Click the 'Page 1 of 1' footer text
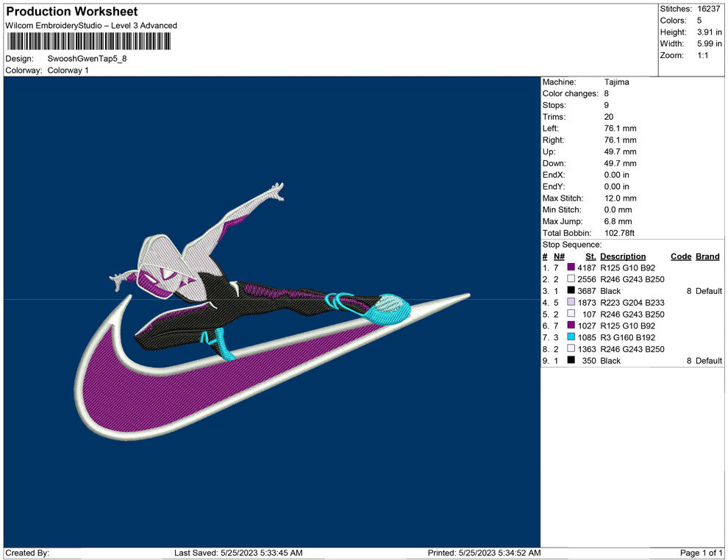728x560 pixels. click(701, 553)
